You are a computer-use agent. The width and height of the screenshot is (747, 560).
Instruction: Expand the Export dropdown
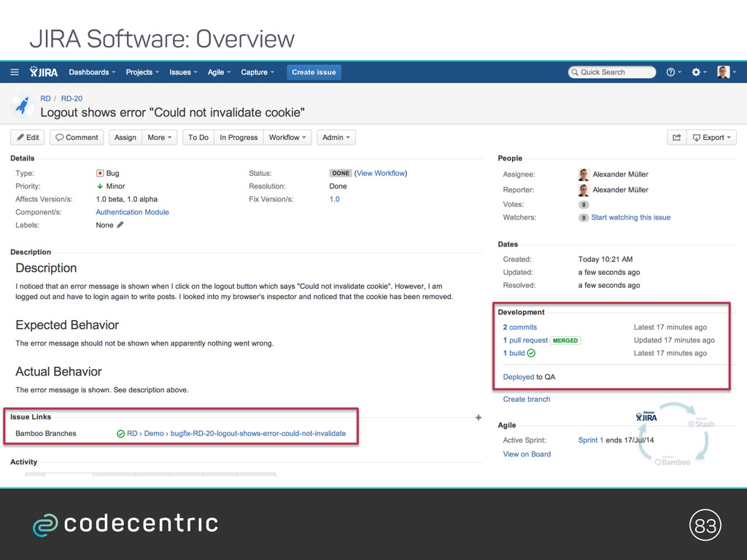point(711,138)
